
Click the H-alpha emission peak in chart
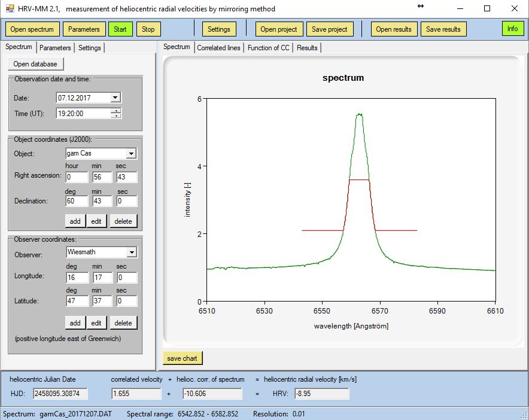tap(360, 115)
